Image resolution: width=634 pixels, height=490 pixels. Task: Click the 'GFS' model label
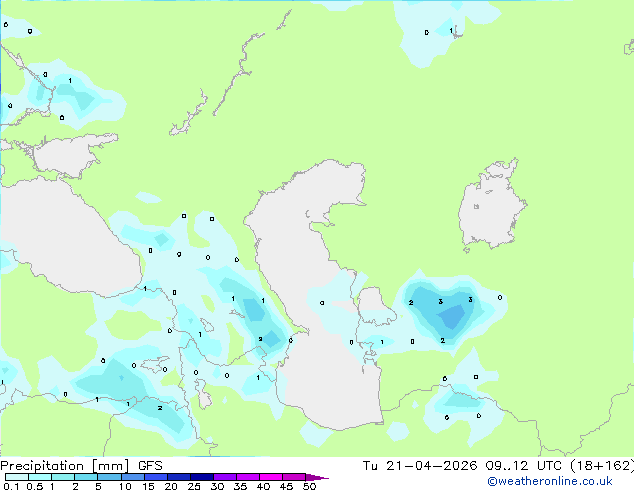(x=150, y=466)
